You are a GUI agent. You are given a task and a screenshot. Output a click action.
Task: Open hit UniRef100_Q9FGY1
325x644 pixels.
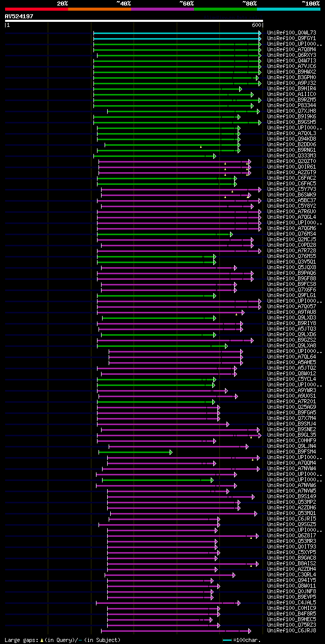[291, 39]
